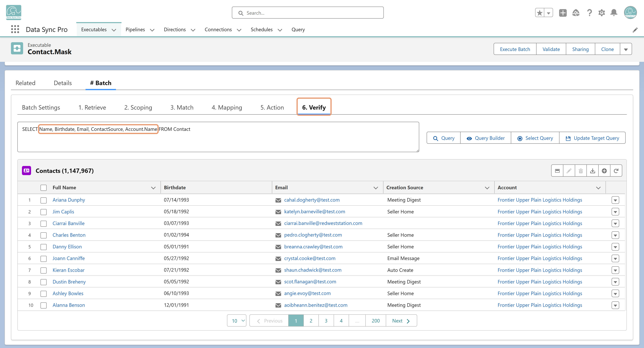Click the favorites star icon

click(540, 13)
